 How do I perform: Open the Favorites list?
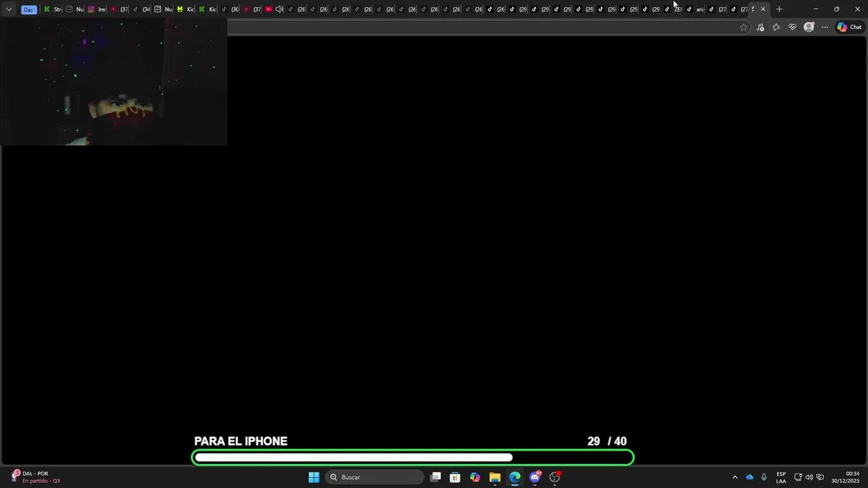[x=776, y=27]
